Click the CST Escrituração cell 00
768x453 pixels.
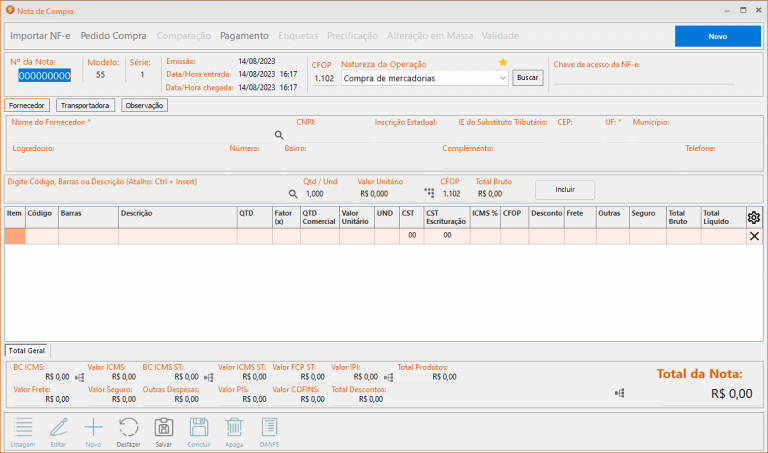pos(447,236)
